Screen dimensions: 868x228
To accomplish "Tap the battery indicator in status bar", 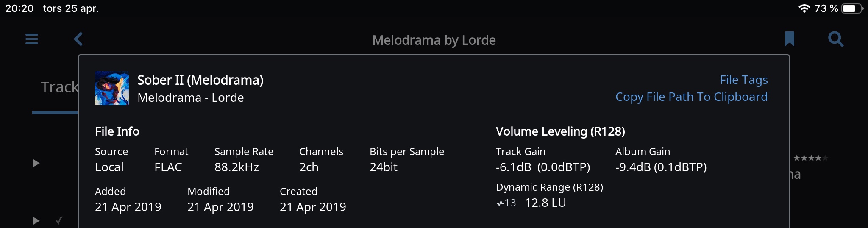I will 852,8.
